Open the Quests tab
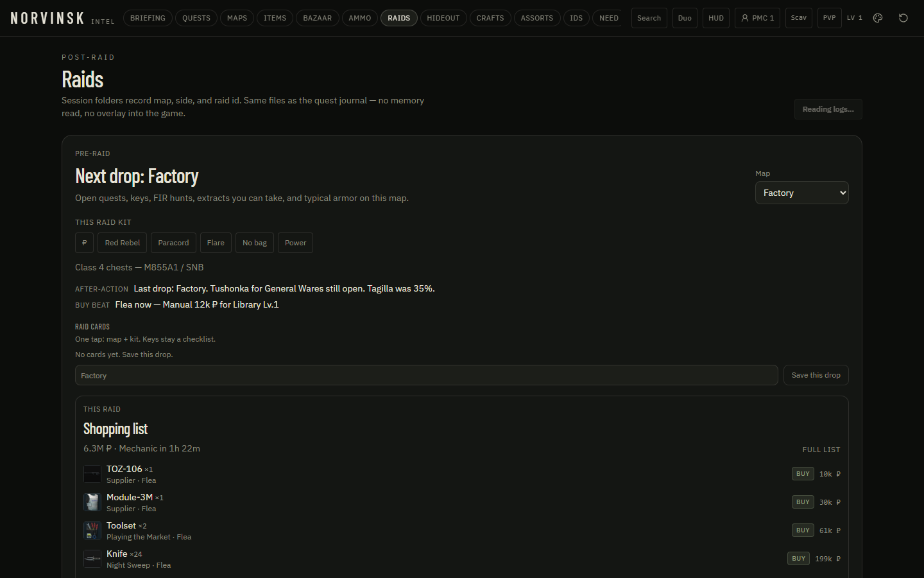The image size is (924, 578). click(196, 18)
